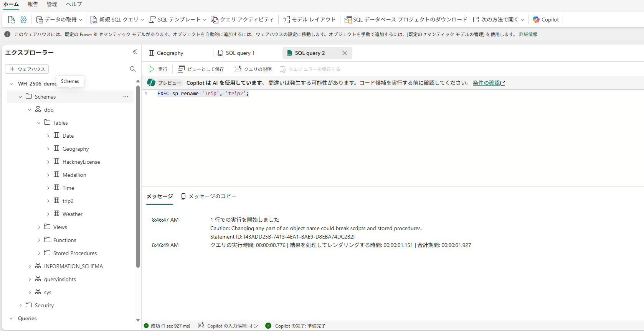This screenshot has width=644, height=331.
Task: Run the query with the play button
Action: [158, 69]
